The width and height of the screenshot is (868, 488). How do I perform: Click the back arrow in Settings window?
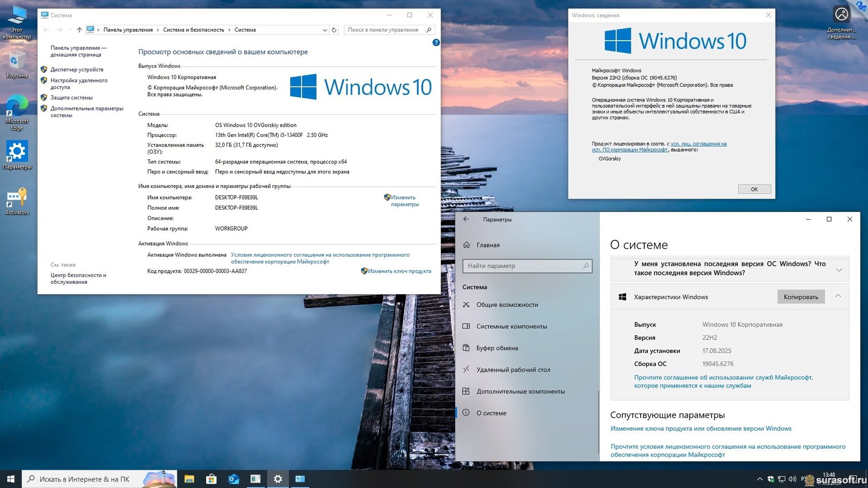click(466, 219)
